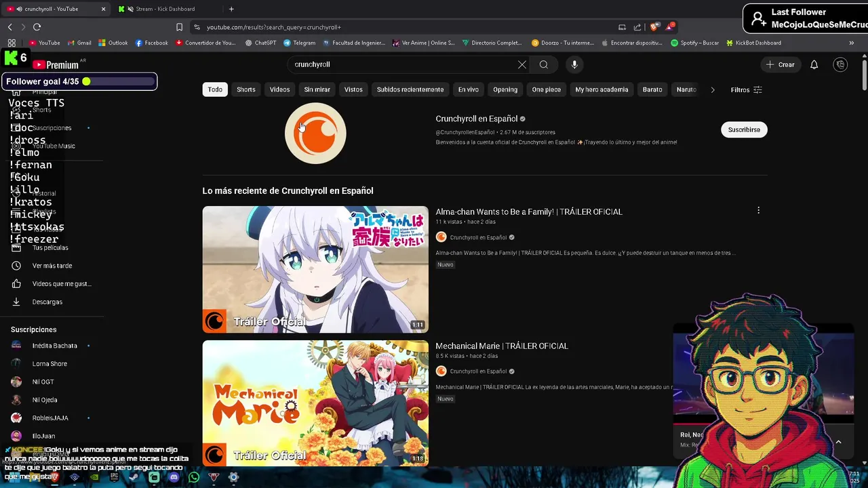This screenshot has height=488, width=868.
Task: Open YouTube notifications bell
Action: coord(814,64)
